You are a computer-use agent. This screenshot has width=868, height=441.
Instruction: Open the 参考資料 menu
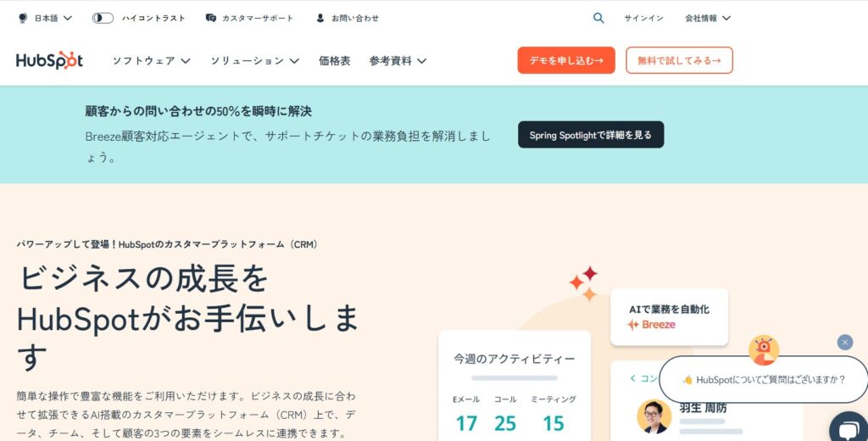(x=398, y=61)
